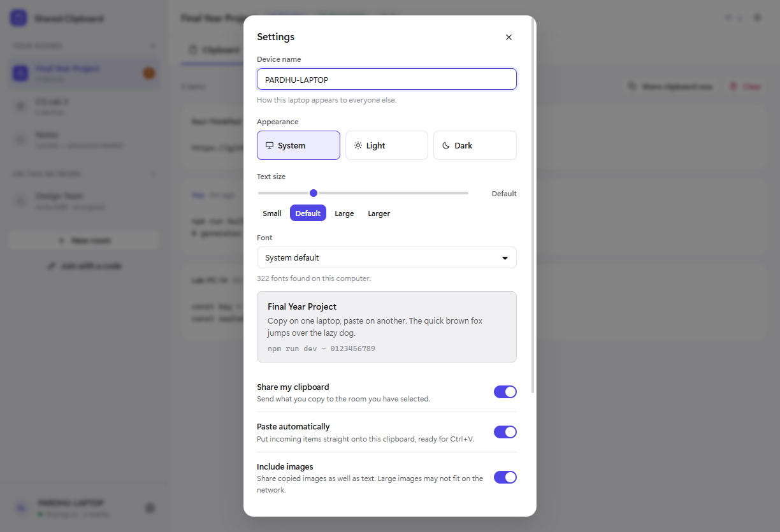Pick the Default text size chip
Viewport: 780px width, 532px height.
point(308,213)
